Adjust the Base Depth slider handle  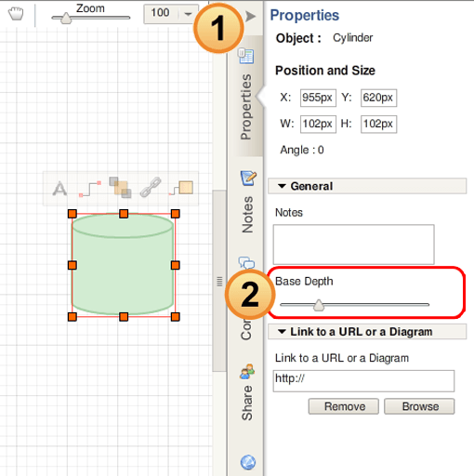[319, 305]
